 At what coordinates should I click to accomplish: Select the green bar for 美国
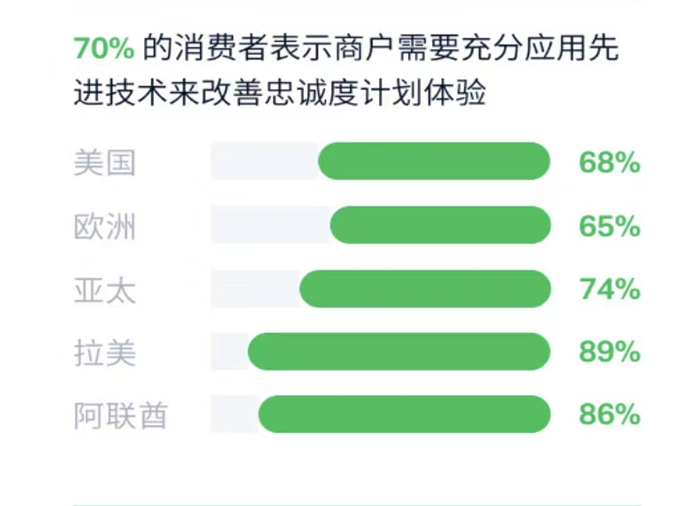click(x=434, y=162)
